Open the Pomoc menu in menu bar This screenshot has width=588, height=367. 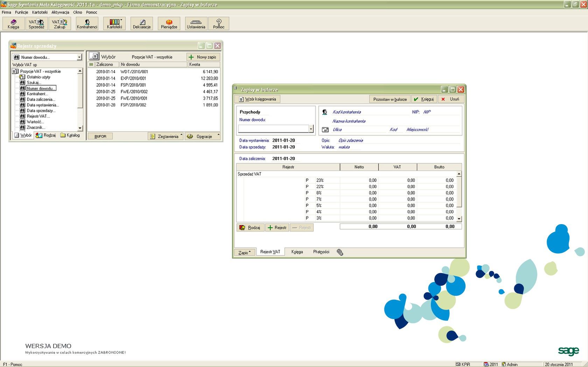pos(91,12)
